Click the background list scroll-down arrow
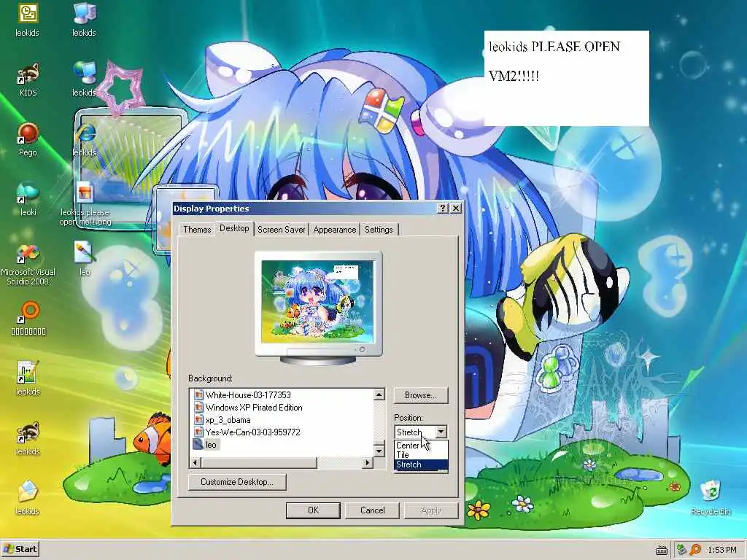 pyautogui.click(x=379, y=451)
